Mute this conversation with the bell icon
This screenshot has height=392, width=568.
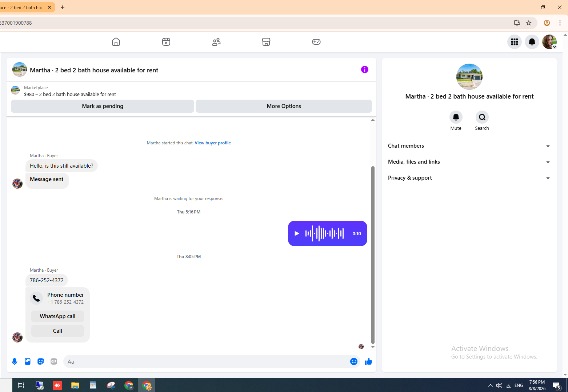(x=456, y=117)
